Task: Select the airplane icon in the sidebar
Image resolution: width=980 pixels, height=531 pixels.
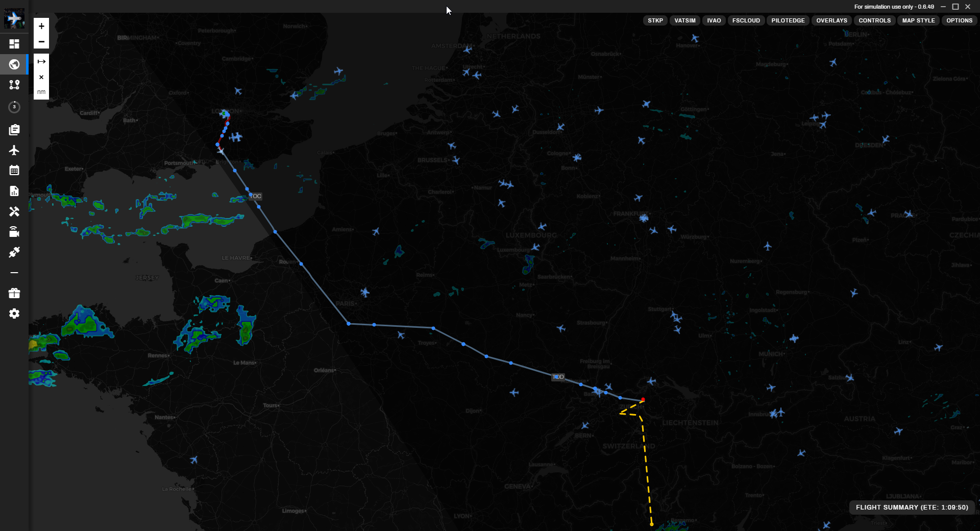Action: [14, 150]
